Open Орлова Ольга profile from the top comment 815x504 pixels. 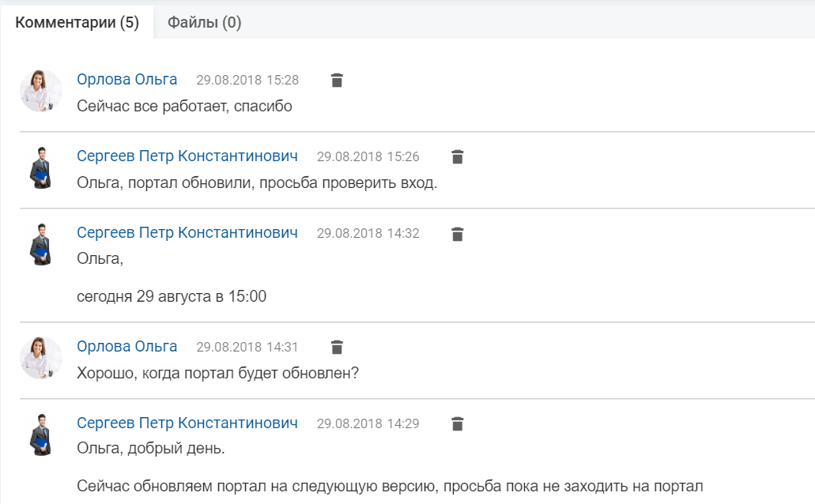pos(126,80)
